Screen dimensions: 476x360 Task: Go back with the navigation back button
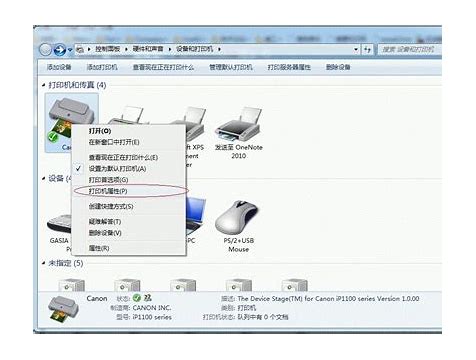(x=45, y=50)
